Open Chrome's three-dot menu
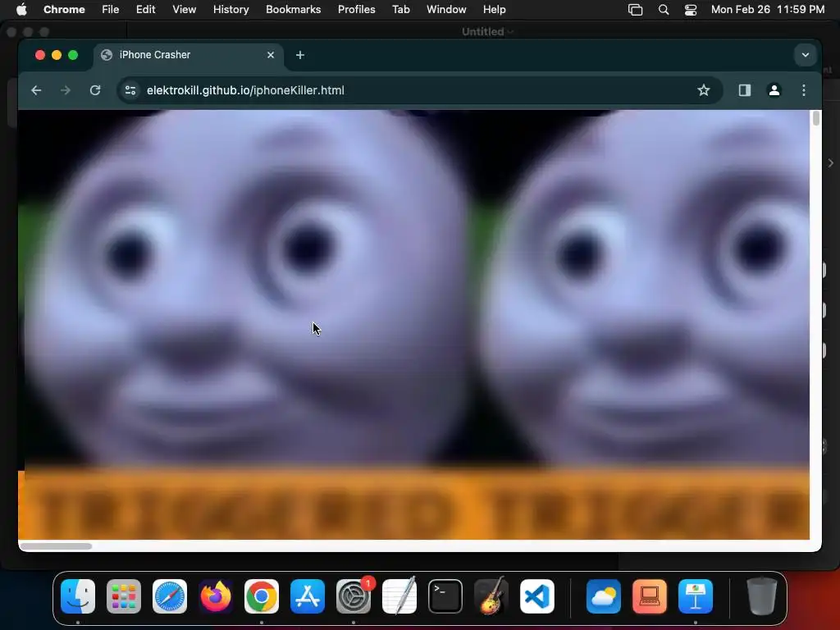Image resolution: width=840 pixels, height=630 pixels. [x=804, y=90]
